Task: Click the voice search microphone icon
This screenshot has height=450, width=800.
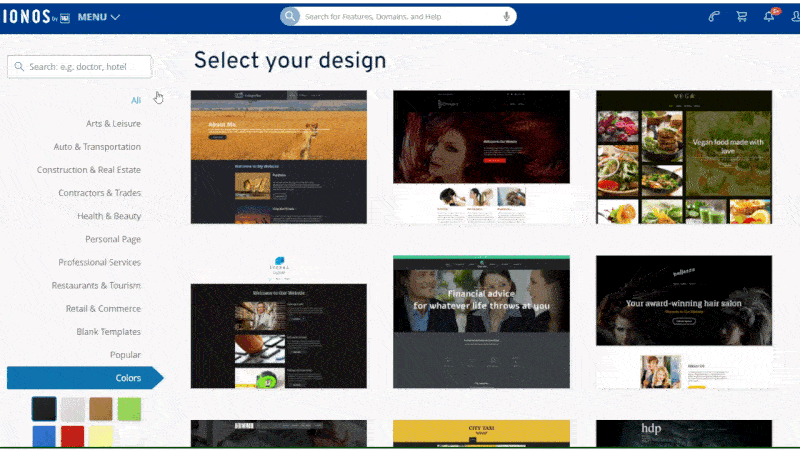Action: click(x=507, y=16)
